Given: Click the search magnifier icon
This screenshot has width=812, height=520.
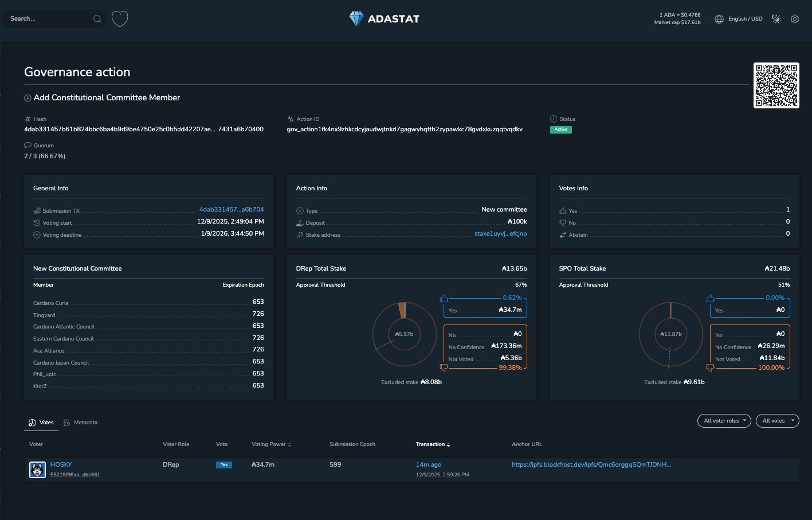Looking at the screenshot, I should tap(97, 19).
